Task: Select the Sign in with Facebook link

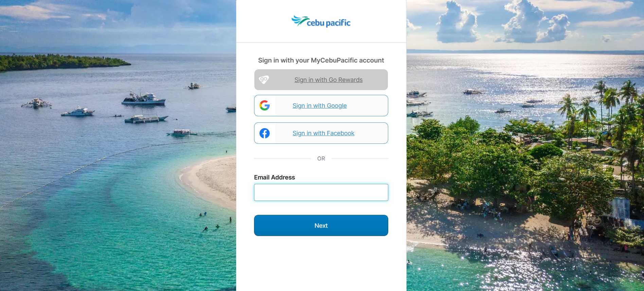Action: [323, 133]
